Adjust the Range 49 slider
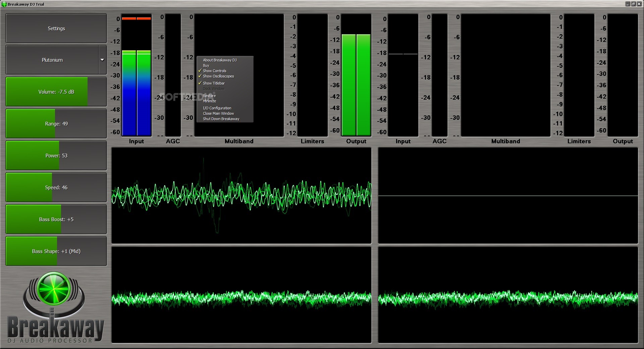Viewport: 644px width, 349px height. pyautogui.click(x=56, y=124)
